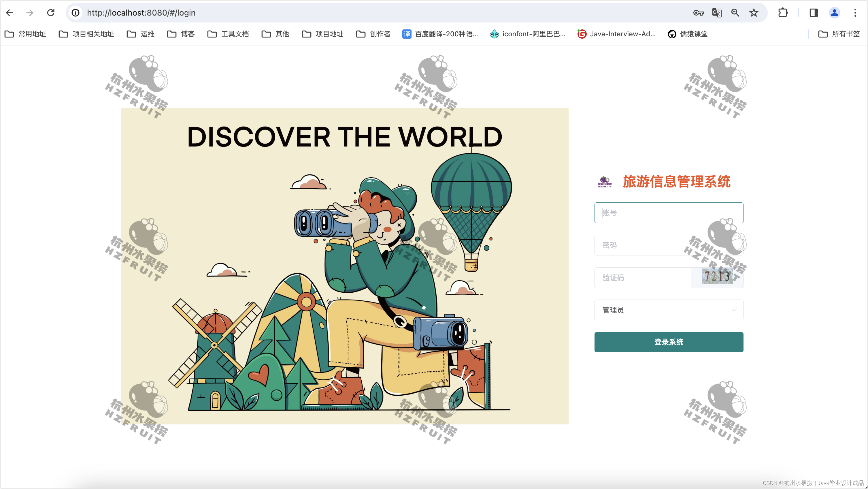
Task: Open the Chrome three-dot menu
Action: click(855, 13)
